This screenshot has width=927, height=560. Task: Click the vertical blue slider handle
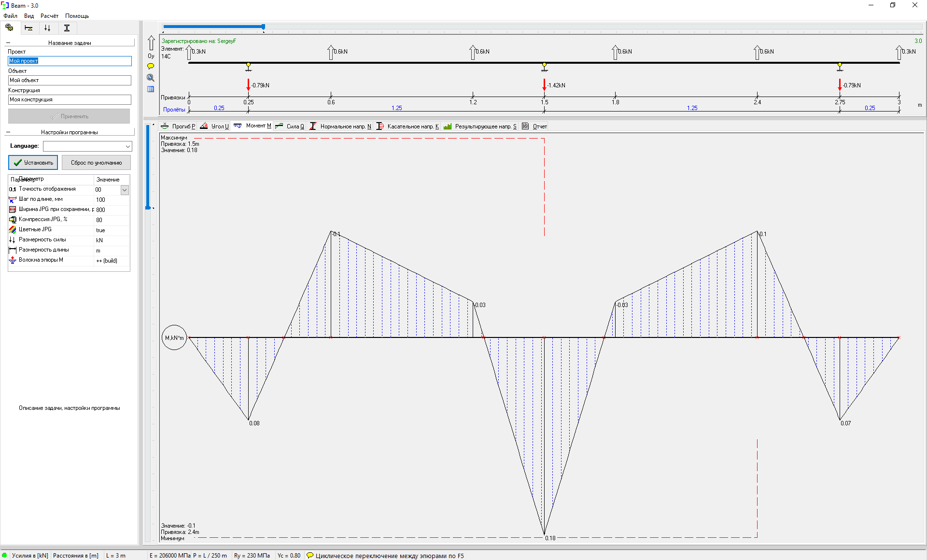point(148,208)
